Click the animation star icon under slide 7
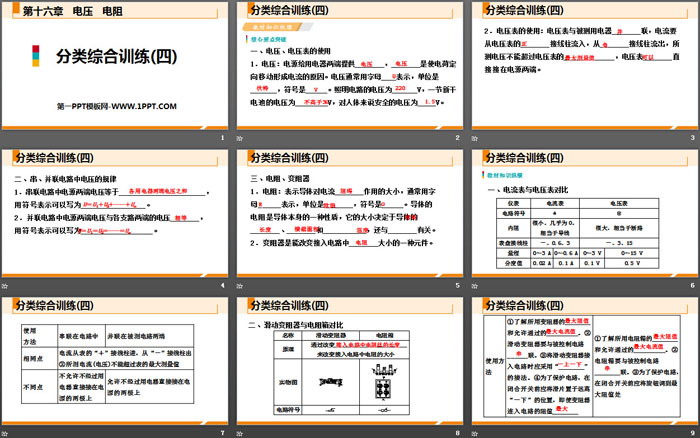This screenshot has height=438, width=700. [5, 433]
